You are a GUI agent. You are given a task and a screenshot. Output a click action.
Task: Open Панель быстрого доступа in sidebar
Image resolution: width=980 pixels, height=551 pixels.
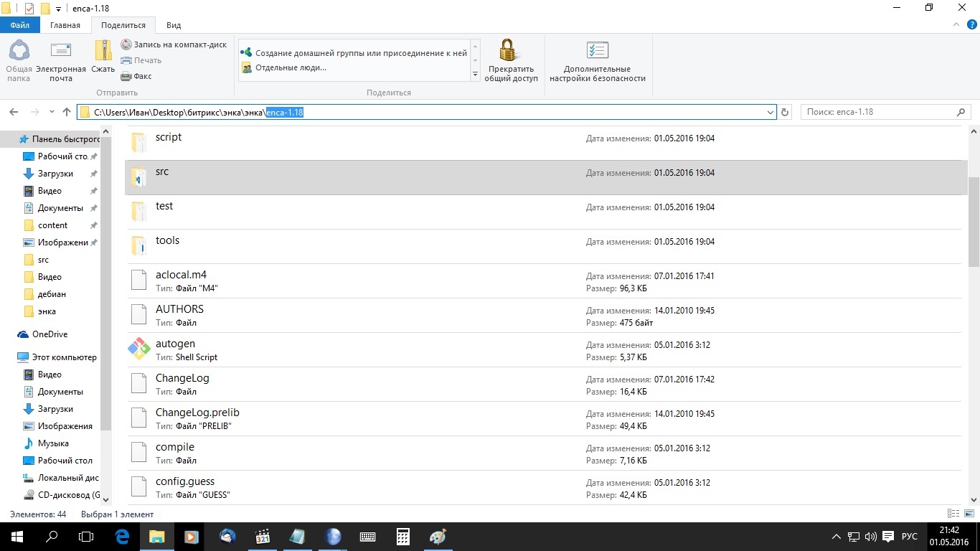(x=59, y=139)
